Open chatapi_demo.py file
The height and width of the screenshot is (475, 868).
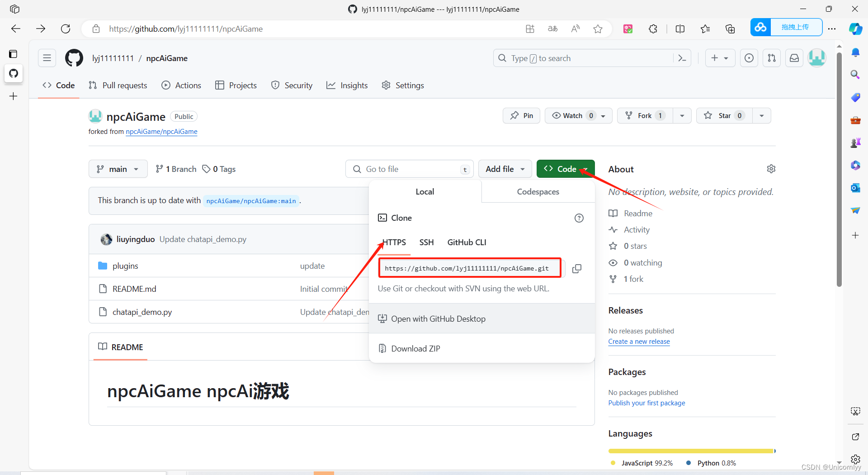[142, 312]
